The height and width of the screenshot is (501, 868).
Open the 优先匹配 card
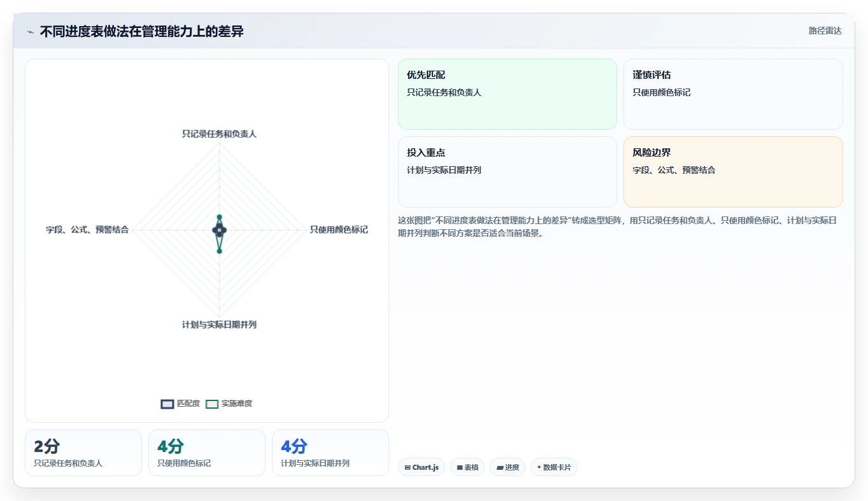[508, 94]
